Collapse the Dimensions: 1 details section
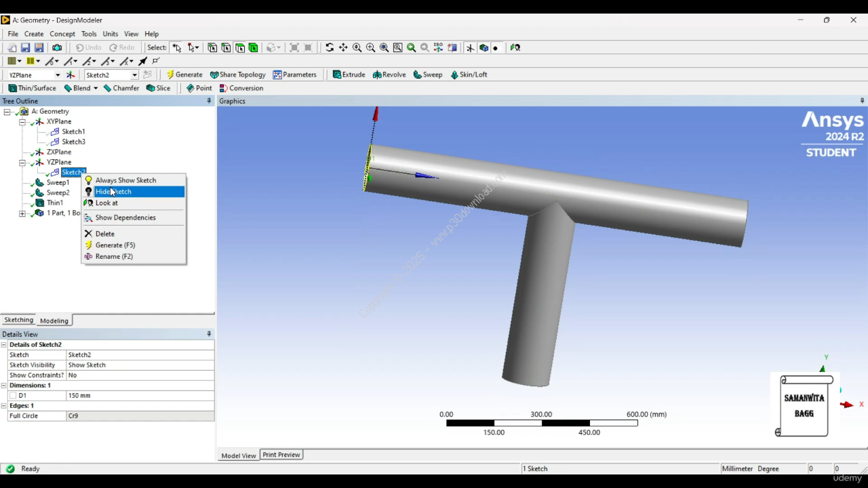 5,385
